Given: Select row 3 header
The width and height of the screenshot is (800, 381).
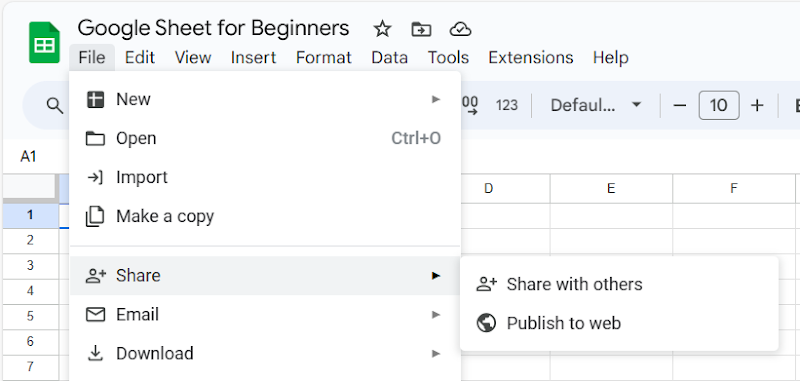Looking at the screenshot, I should (x=31, y=266).
